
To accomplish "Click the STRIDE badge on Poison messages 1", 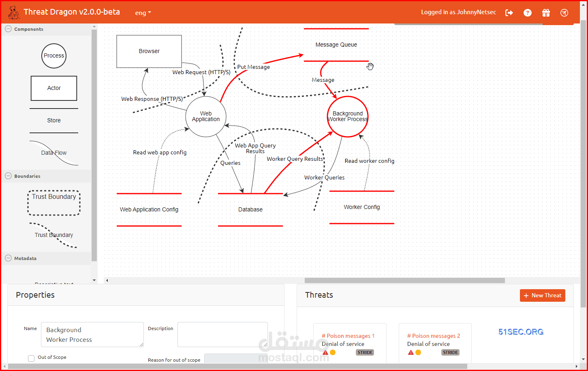I will point(365,352).
